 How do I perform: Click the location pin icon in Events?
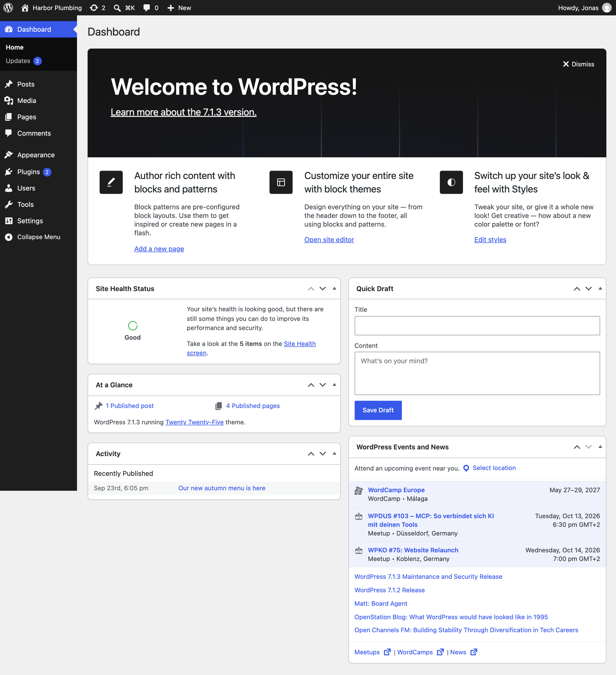point(466,468)
